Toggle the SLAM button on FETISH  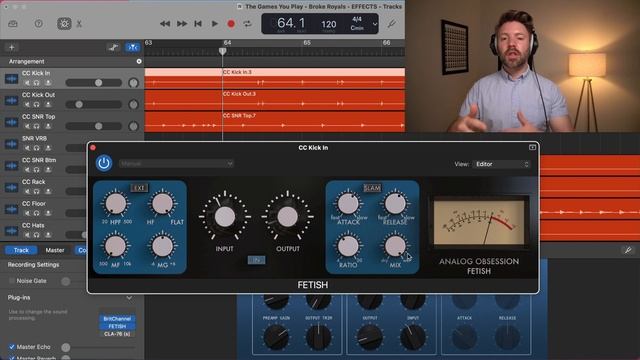coord(372,188)
